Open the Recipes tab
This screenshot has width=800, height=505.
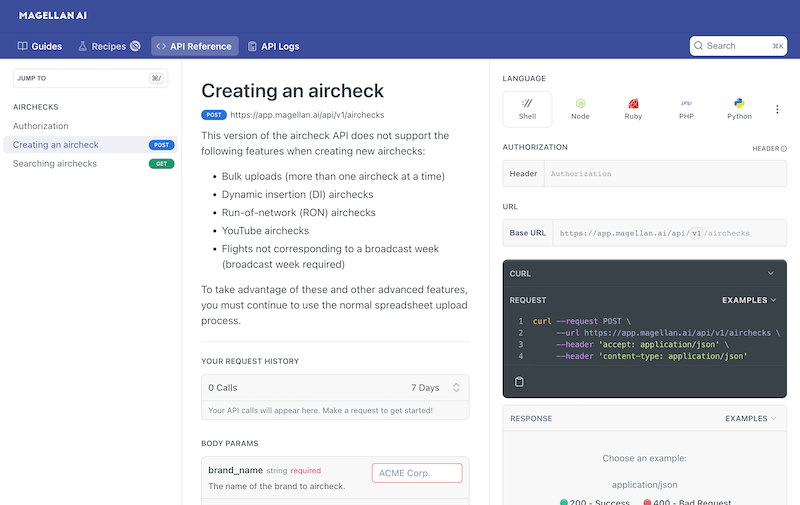tap(109, 46)
